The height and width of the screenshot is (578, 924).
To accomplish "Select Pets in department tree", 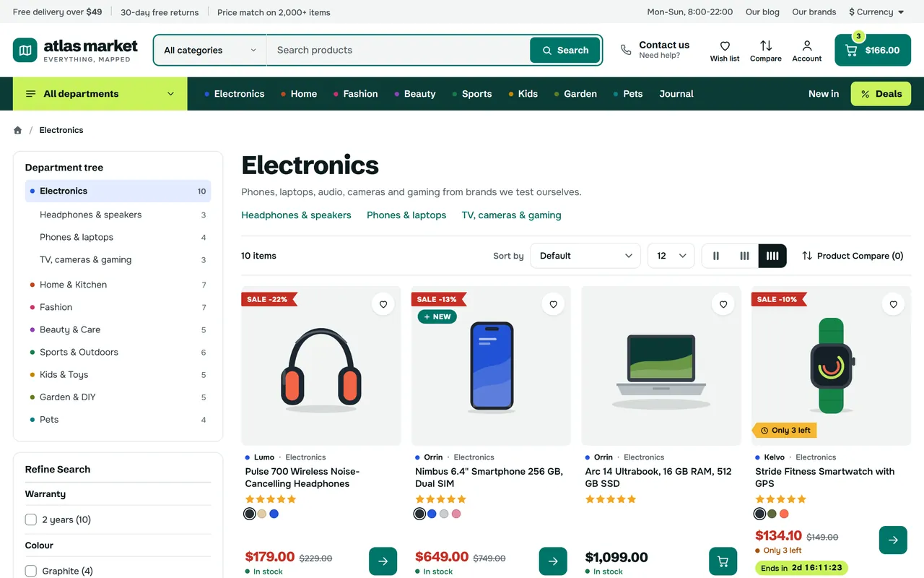I will point(118,420).
